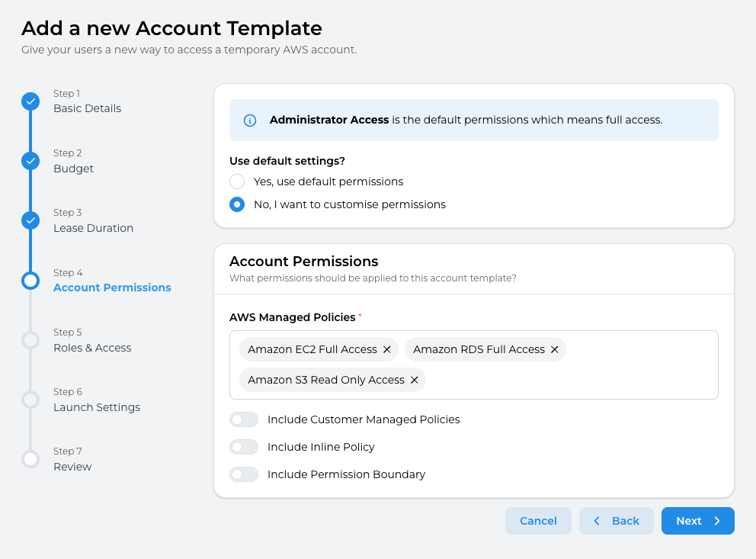Remove Amazon RDS Full Access policy chip

554,349
